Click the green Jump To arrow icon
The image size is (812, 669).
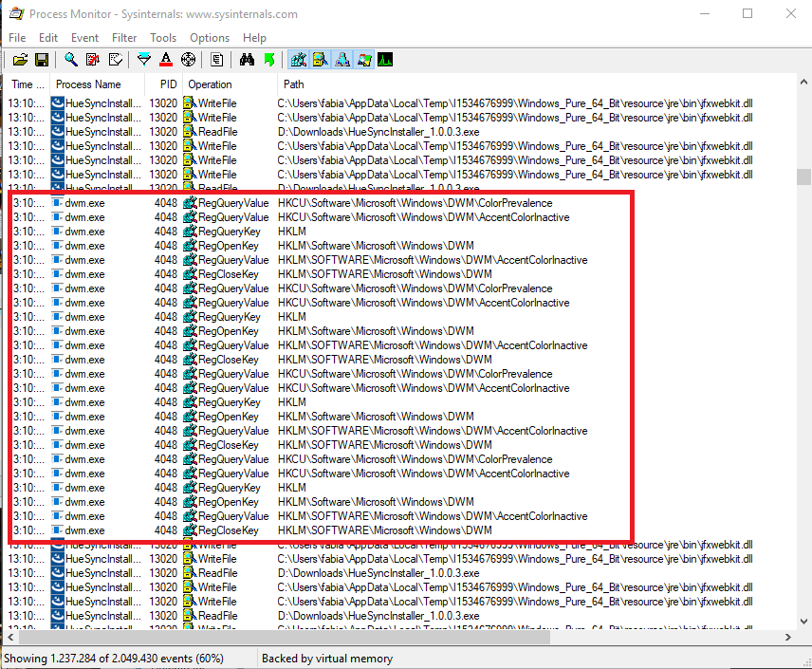coord(269,60)
